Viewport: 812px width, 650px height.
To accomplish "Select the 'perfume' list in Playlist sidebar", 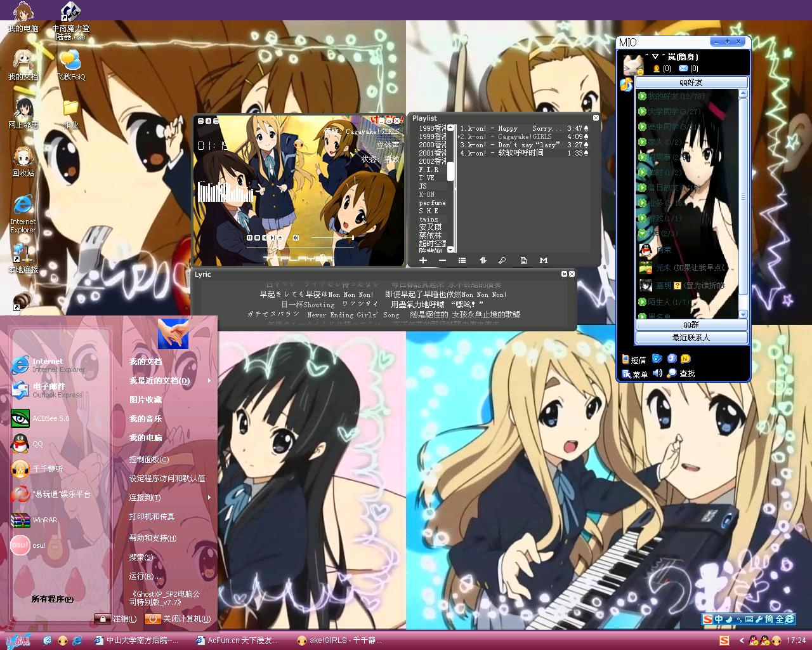I will pos(431,202).
